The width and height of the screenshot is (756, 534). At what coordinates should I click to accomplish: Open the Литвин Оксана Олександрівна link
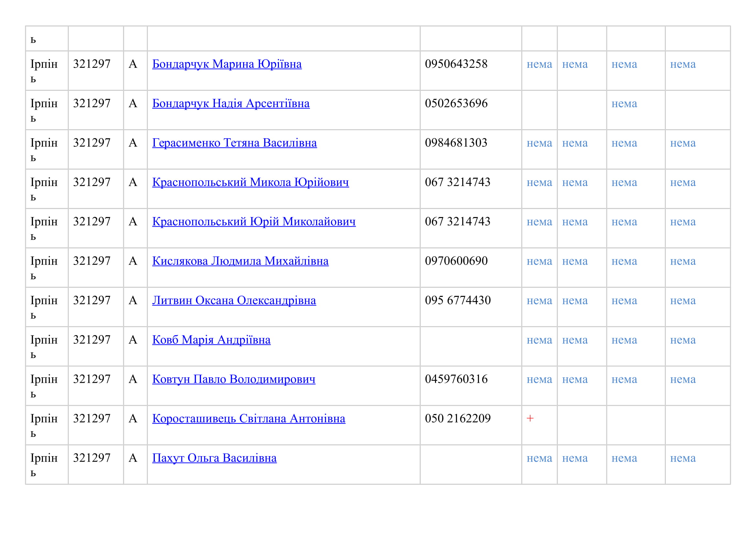234,301
